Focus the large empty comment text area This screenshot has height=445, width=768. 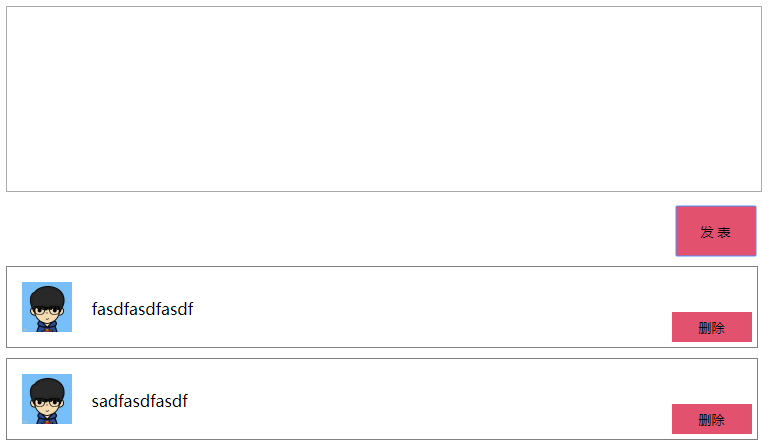(x=384, y=99)
